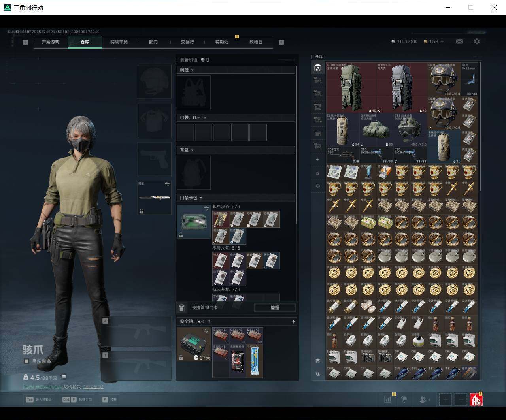Select the GTI重型战术包 item
The height and width of the screenshot is (420, 506).
tap(351, 88)
